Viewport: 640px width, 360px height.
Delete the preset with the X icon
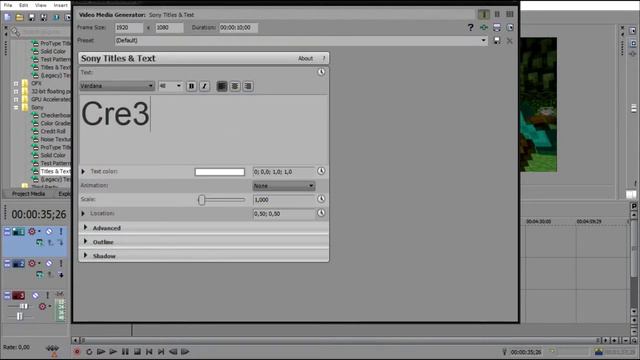[x=509, y=41]
